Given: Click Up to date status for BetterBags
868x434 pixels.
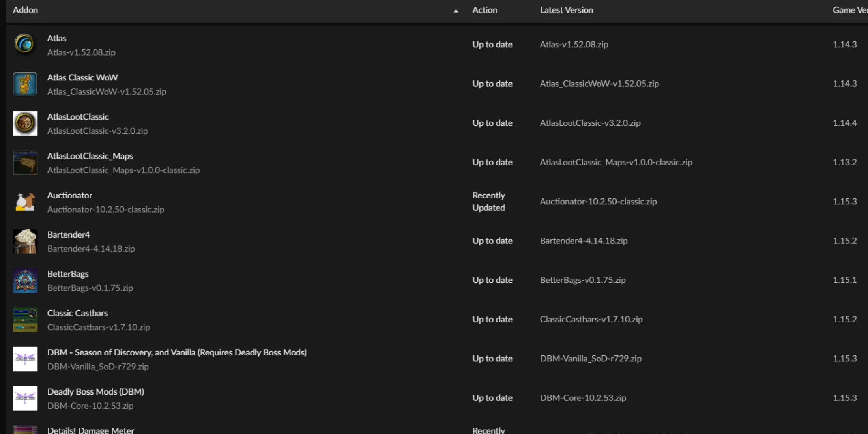Looking at the screenshot, I should [492, 280].
